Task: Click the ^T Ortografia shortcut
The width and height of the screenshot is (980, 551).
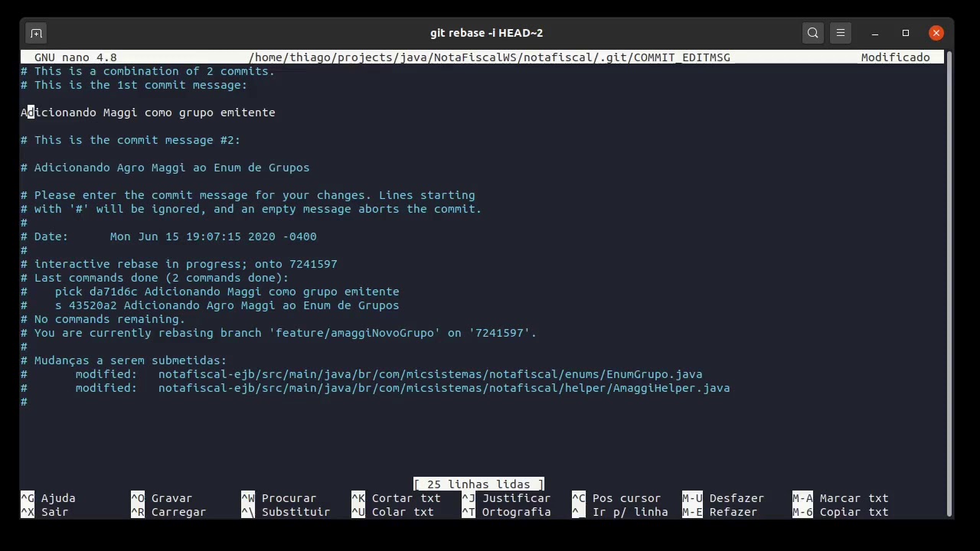Action: (506, 512)
